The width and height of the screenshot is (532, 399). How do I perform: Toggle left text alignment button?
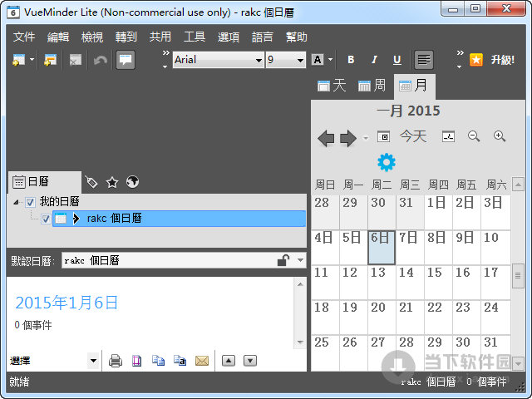tap(424, 60)
